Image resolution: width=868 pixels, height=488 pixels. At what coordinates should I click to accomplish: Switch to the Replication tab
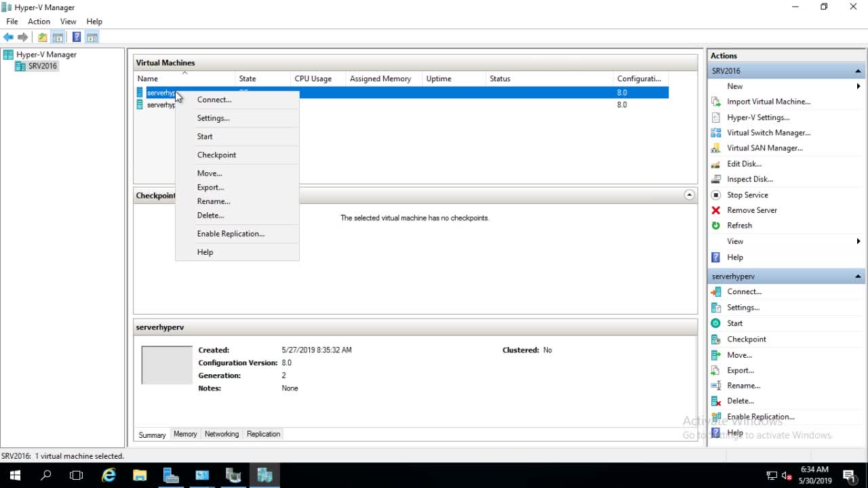(x=263, y=434)
